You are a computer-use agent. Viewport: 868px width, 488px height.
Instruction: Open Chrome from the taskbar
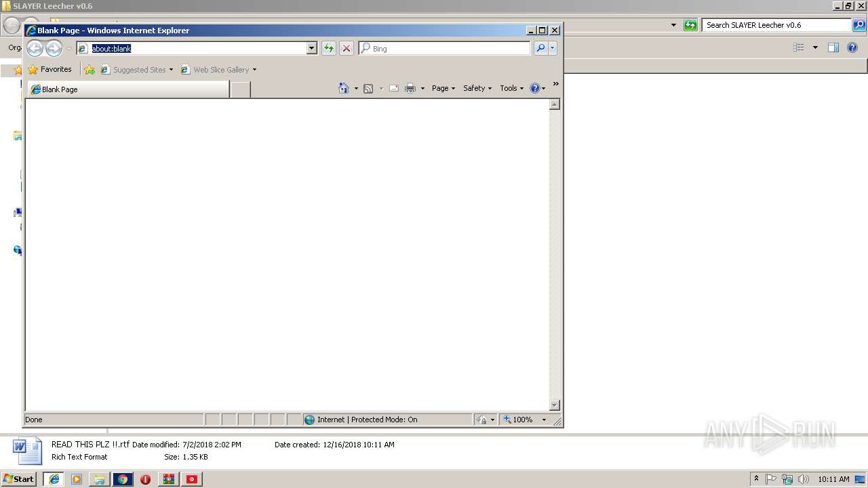[123, 479]
